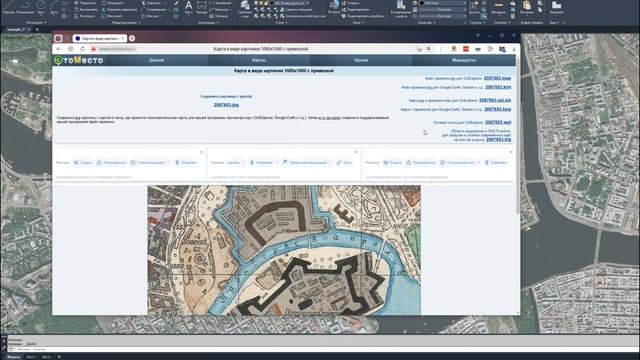Click Сделать текущим layer button
This screenshot has height=360, width=640.
(296, 9)
